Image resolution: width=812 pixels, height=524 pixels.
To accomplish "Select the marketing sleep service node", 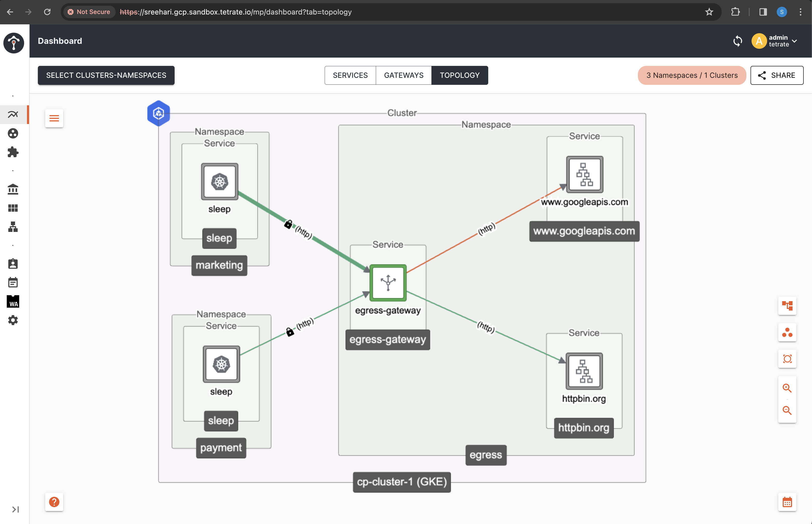I will [219, 181].
